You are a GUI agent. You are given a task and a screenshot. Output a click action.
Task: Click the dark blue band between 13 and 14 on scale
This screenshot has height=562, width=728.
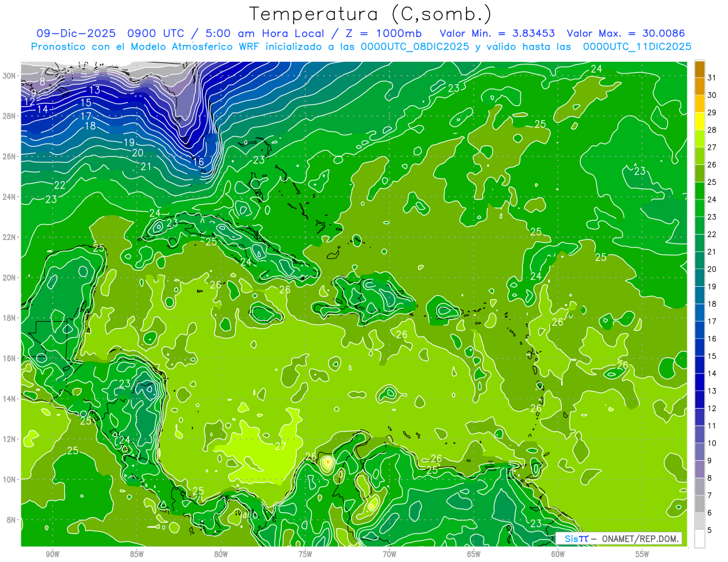pyautogui.click(x=699, y=383)
